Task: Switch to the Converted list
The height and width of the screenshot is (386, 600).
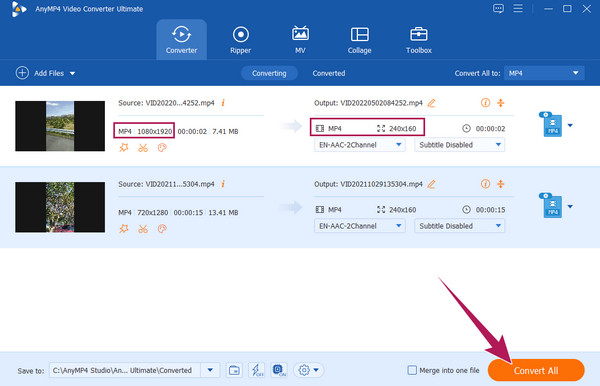Action: pyautogui.click(x=329, y=73)
